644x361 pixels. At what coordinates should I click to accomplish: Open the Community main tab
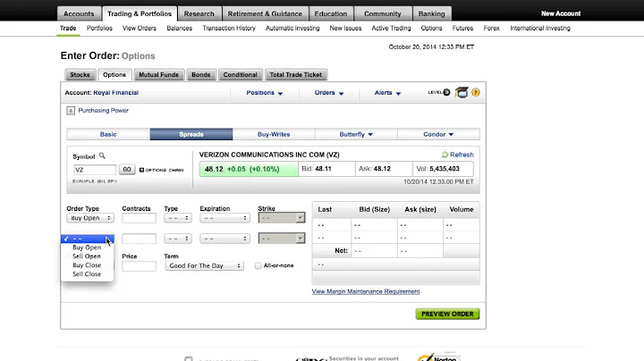pos(383,13)
